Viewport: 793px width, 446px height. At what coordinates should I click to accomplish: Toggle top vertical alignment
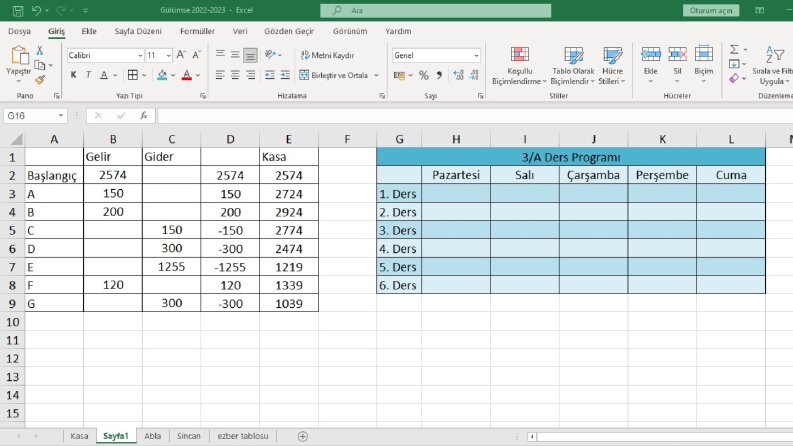click(x=220, y=54)
